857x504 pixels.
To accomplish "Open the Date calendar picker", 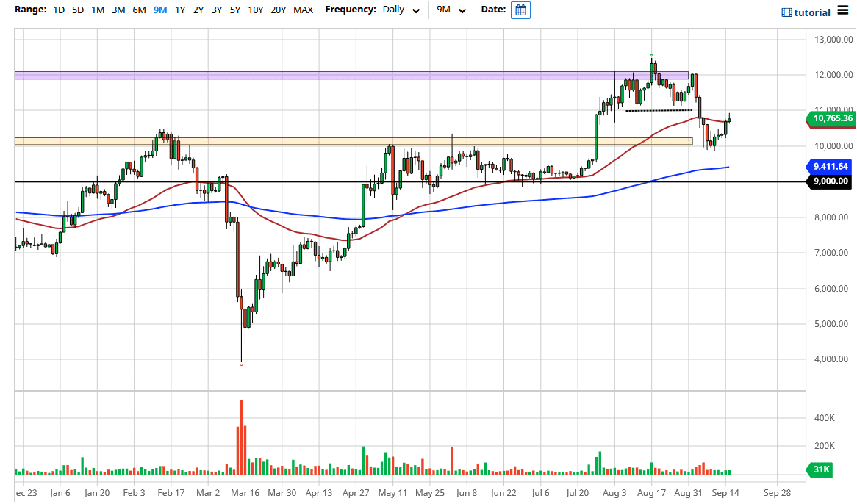I will [520, 10].
